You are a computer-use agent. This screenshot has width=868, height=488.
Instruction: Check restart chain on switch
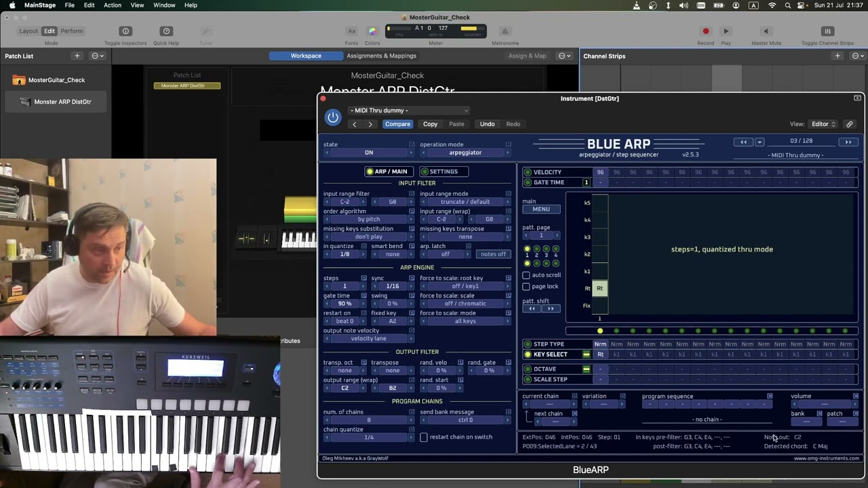point(424,437)
